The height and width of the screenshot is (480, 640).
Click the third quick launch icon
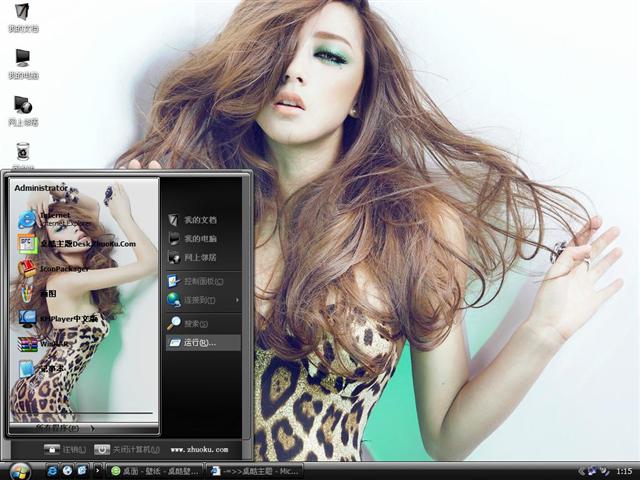pyautogui.click(x=82, y=471)
